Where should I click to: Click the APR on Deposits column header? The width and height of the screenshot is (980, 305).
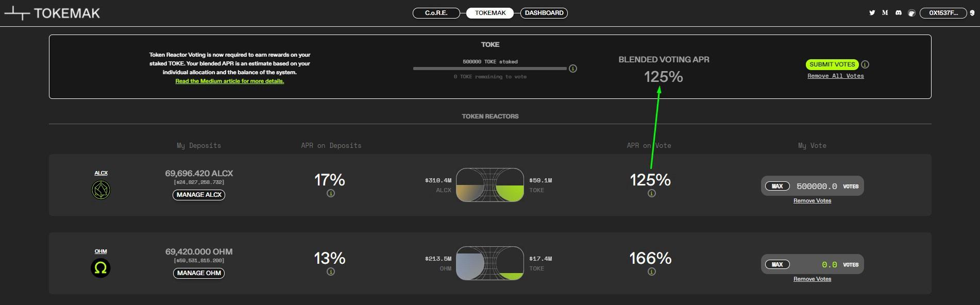coord(331,146)
